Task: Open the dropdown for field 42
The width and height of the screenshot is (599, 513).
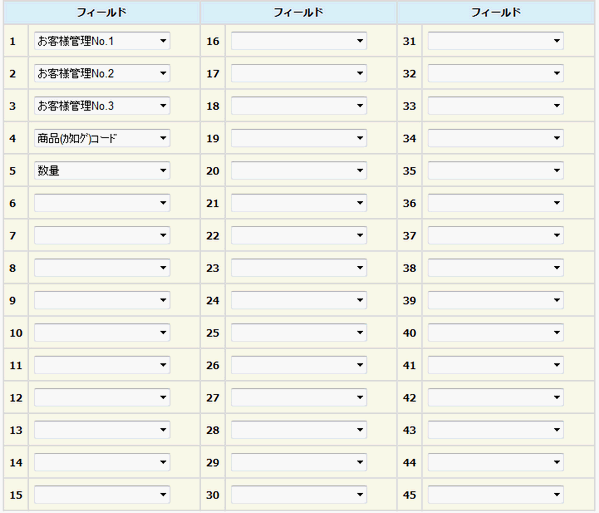Action: click(x=495, y=398)
